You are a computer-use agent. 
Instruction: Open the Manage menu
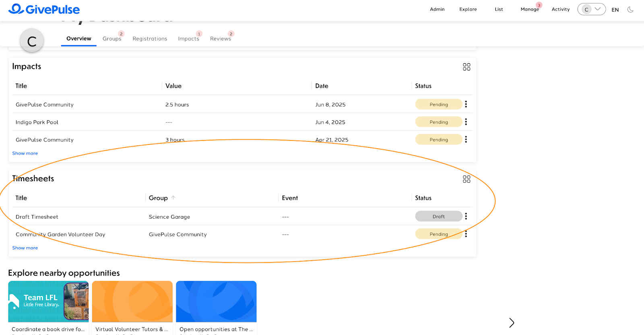click(x=530, y=9)
